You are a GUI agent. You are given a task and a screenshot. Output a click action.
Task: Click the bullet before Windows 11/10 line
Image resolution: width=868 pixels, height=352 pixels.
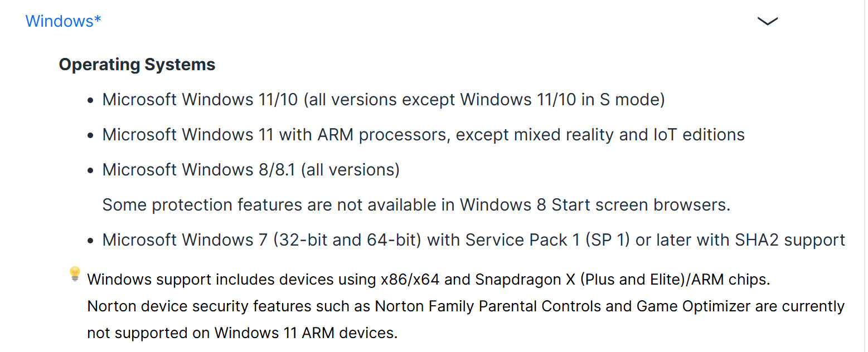click(91, 101)
